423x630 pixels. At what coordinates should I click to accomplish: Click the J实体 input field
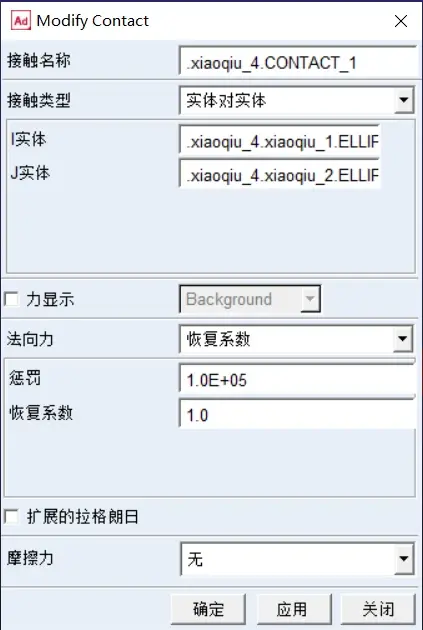tap(280, 174)
